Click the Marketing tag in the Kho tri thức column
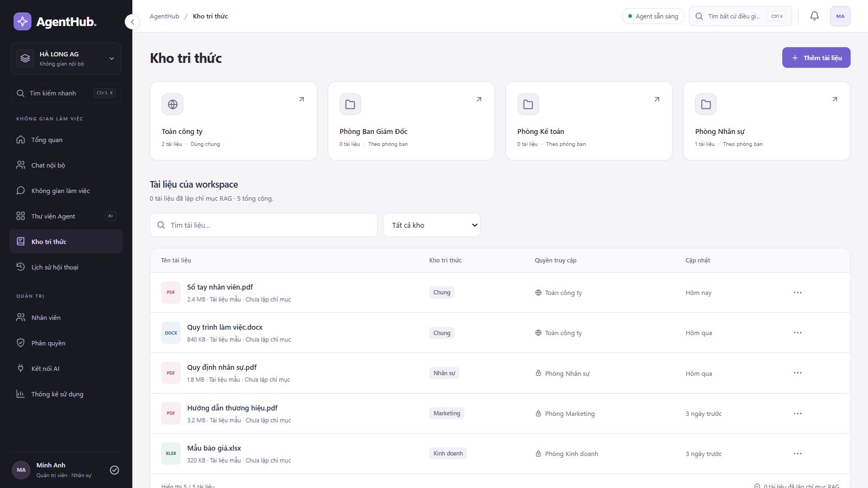868x488 pixels. pyautogui.click(x=446, y=413)
